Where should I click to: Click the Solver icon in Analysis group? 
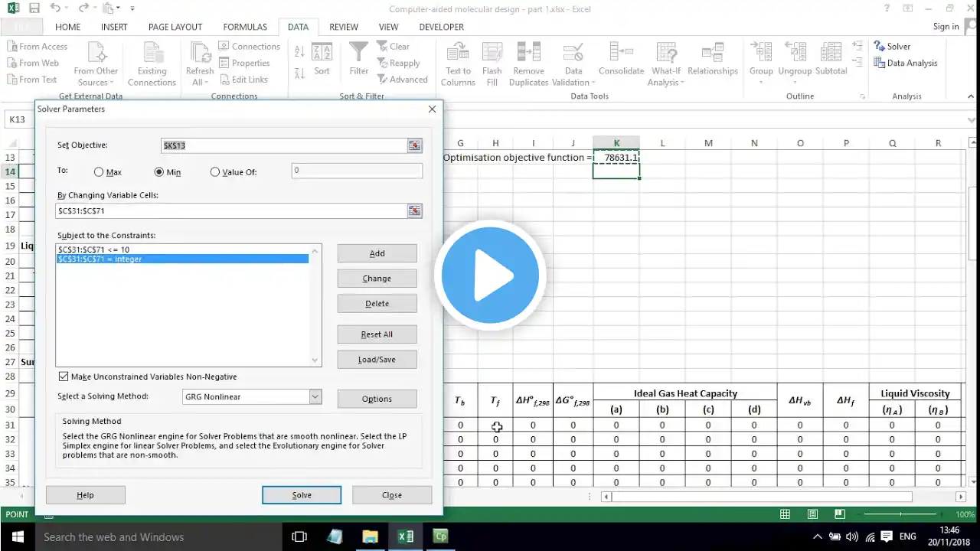coord(879,47)
